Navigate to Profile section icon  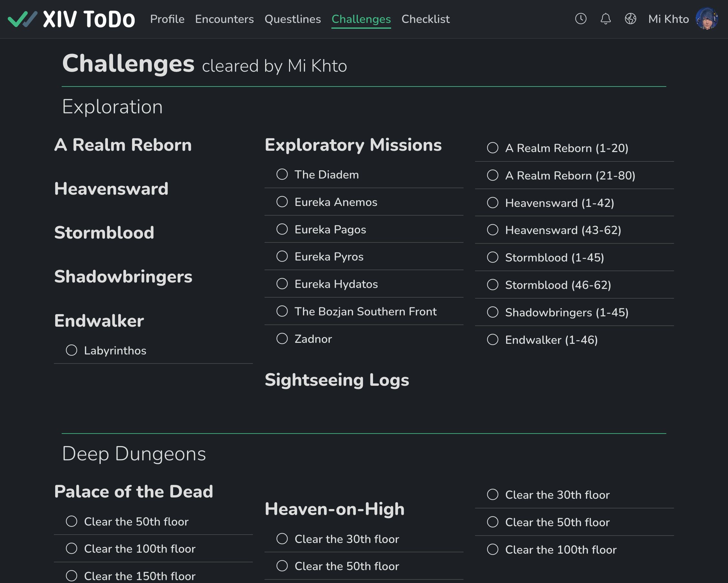[167, 19]
